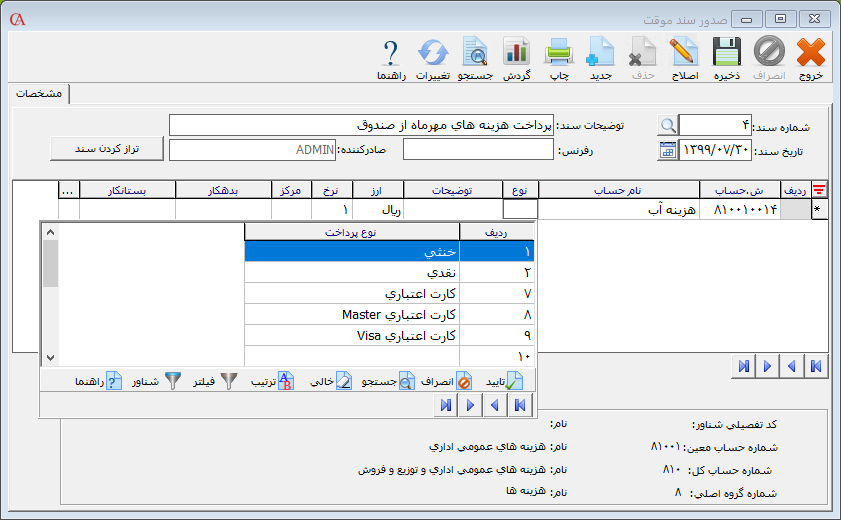Click the Search (جستجو) toolbar icon
This screenshot has height=520, width=841.
click(475, 52)
